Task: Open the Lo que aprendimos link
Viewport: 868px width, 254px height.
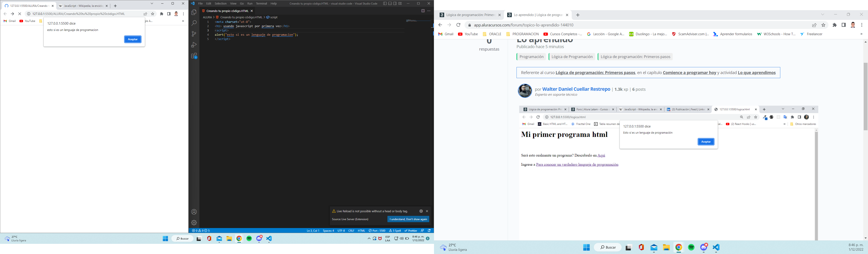Action: point(757,73)
